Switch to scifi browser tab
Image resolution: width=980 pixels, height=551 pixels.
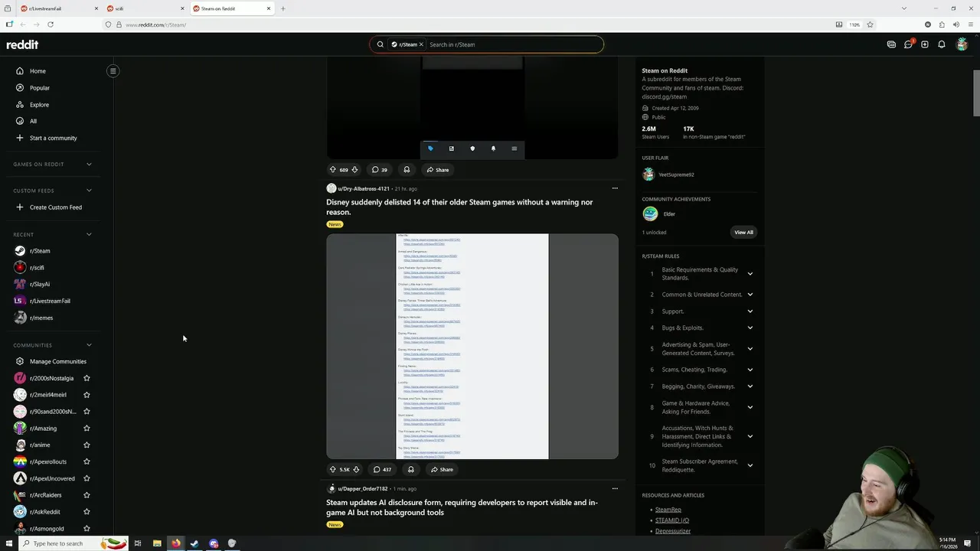point(145,8)
